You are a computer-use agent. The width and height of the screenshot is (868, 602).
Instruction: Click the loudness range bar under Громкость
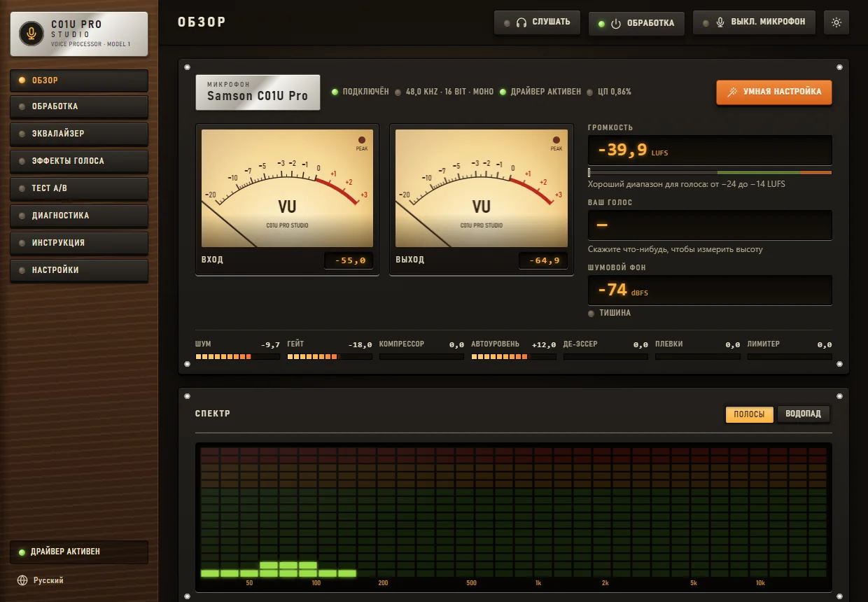click(710, 172)
